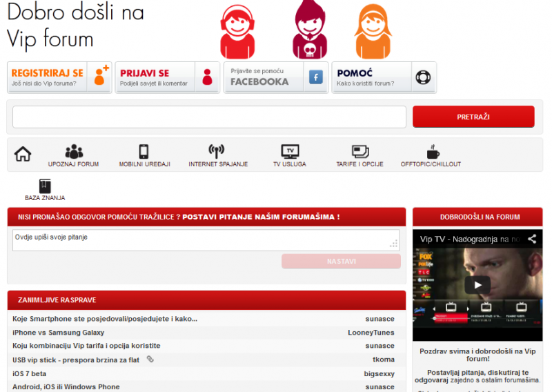Open the POMOĆ help button
This screenshot has width=552, height=392.
384,77
